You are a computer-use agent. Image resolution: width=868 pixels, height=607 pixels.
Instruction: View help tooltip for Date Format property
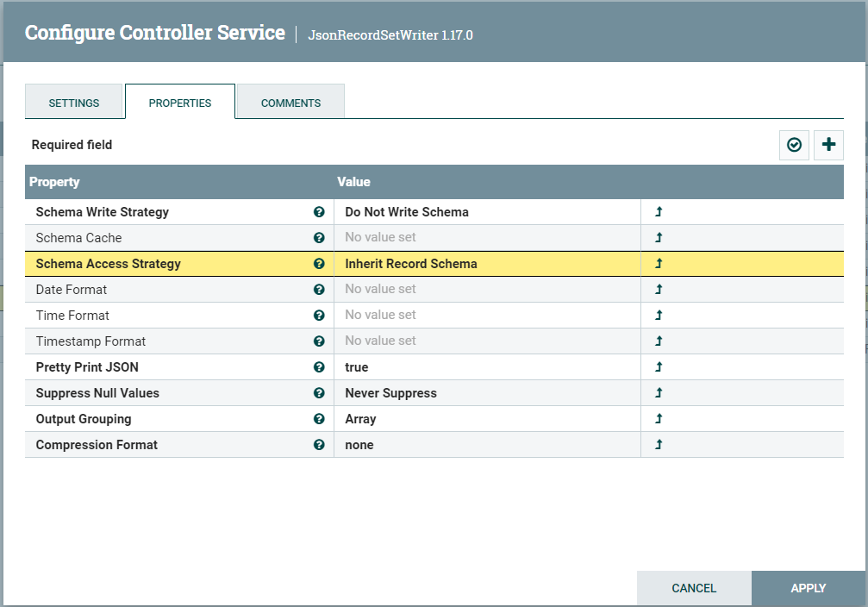click(x=319, y=289)
